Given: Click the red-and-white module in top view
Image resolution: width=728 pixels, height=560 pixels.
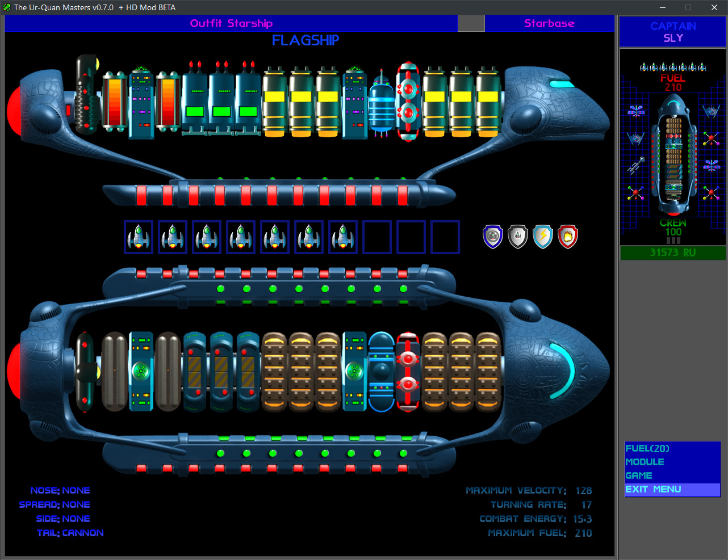Looking at the screenshot, I should pos(408,102).
